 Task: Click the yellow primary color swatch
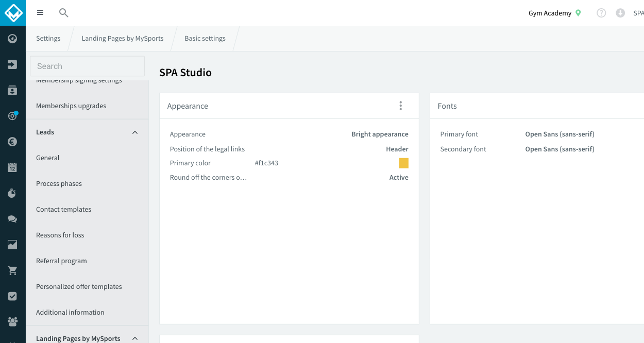tap(404, 163)
